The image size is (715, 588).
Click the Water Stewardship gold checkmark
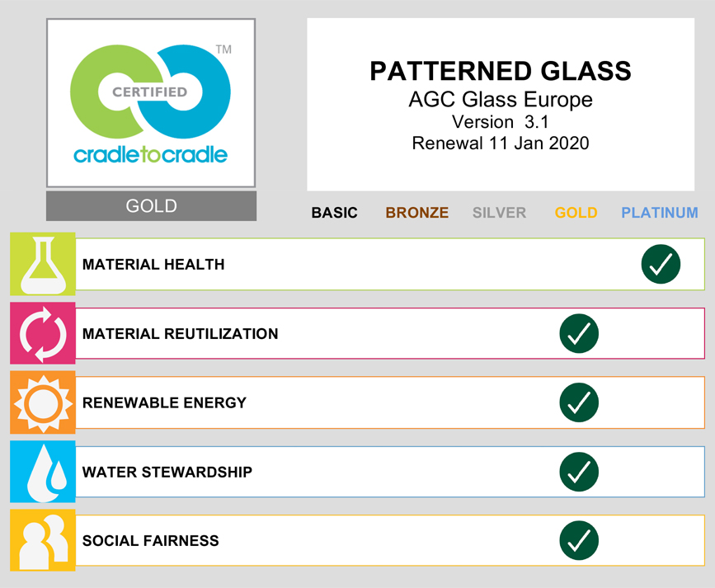coord(579,472)
